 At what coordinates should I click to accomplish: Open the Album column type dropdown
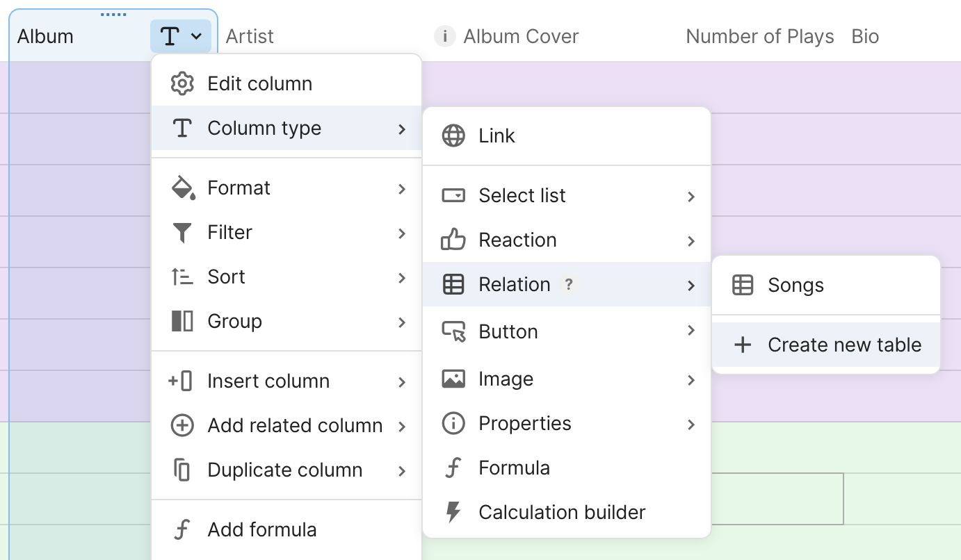181,36
